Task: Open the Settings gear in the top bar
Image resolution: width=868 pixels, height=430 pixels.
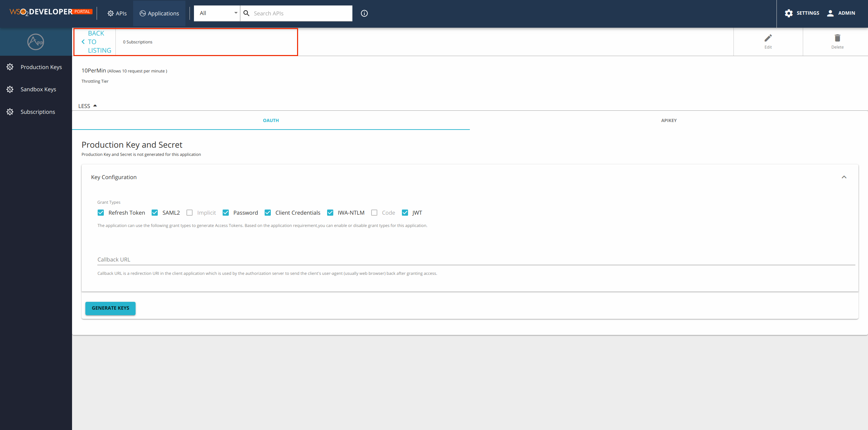Action: point(789,13)
